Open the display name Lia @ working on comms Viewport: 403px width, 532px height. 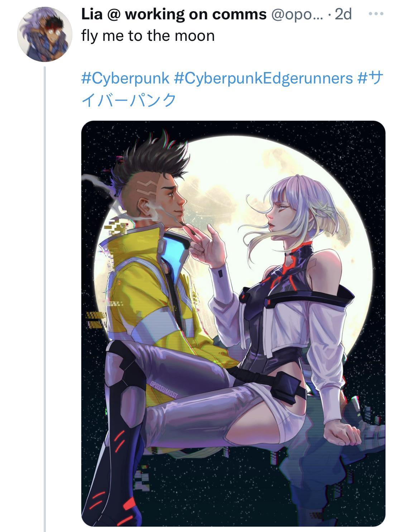[174, 14]
